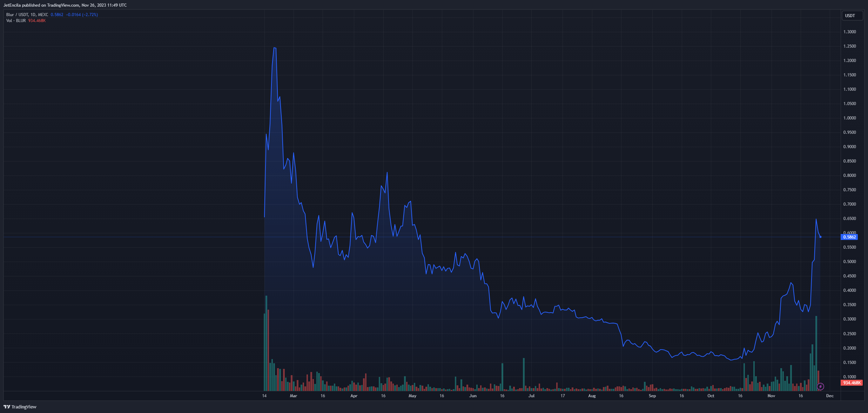Click the 0.8000 price axis label
868x413 pixels.
850,175
